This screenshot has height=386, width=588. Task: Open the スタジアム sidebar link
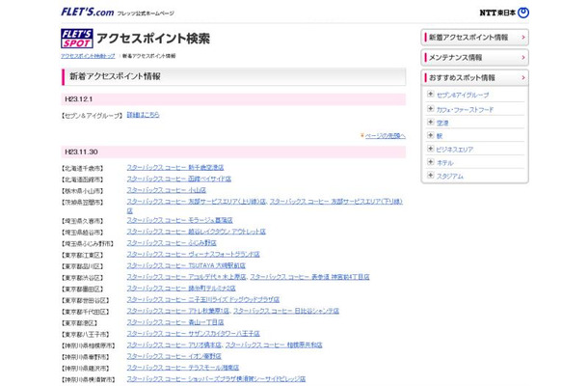coord(450,176)
